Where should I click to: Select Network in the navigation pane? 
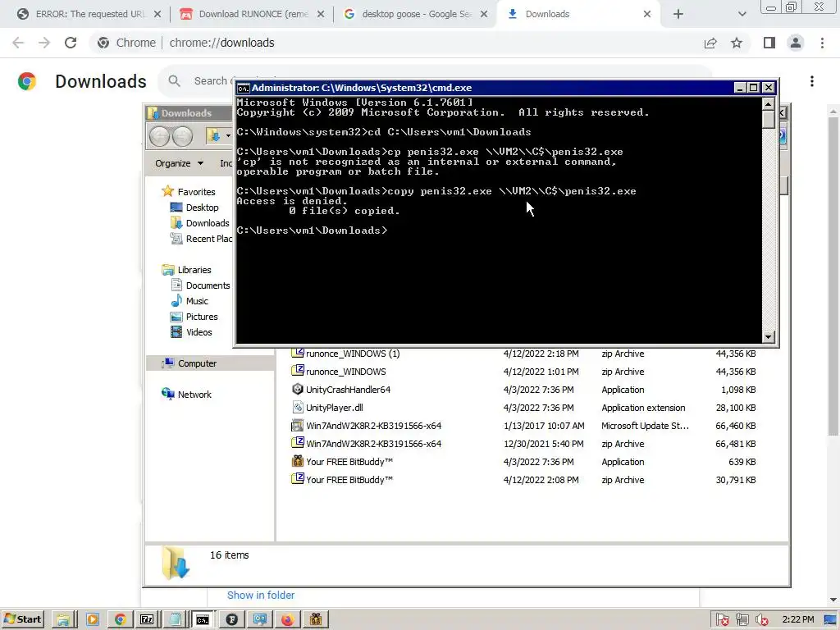186,395
